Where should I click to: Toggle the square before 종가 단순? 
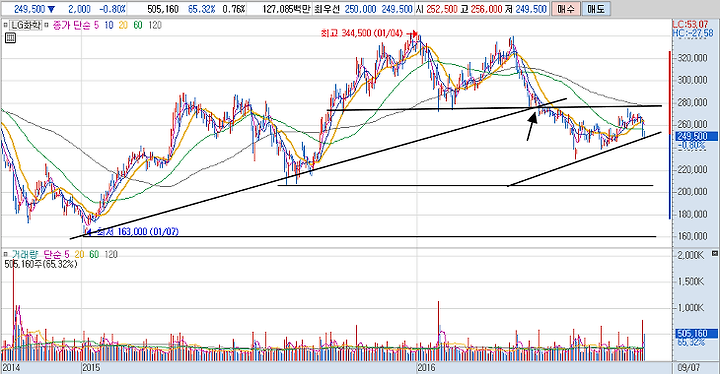[46, 25]
